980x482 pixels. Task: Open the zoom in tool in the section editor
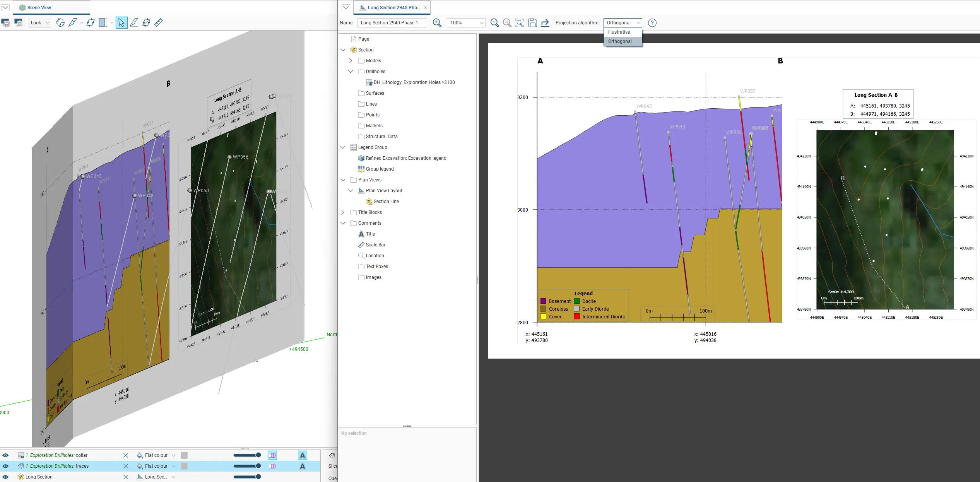pyautogui.click(x=437, y=23)
